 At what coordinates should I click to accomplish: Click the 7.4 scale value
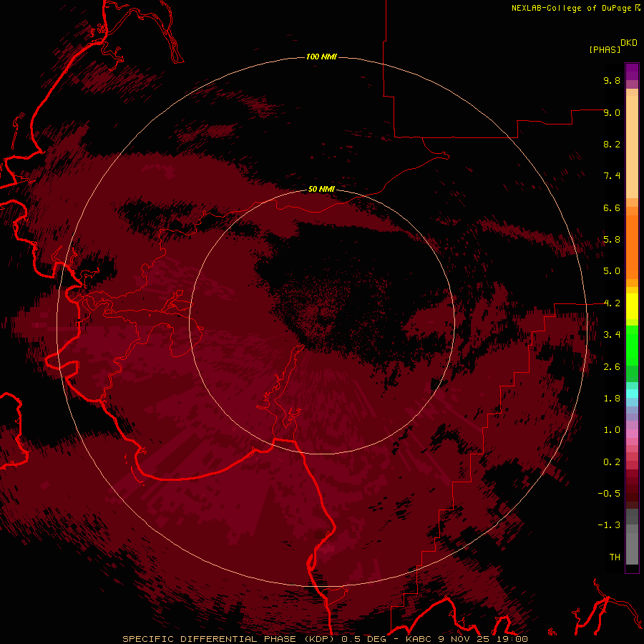[x=612, y=176]
